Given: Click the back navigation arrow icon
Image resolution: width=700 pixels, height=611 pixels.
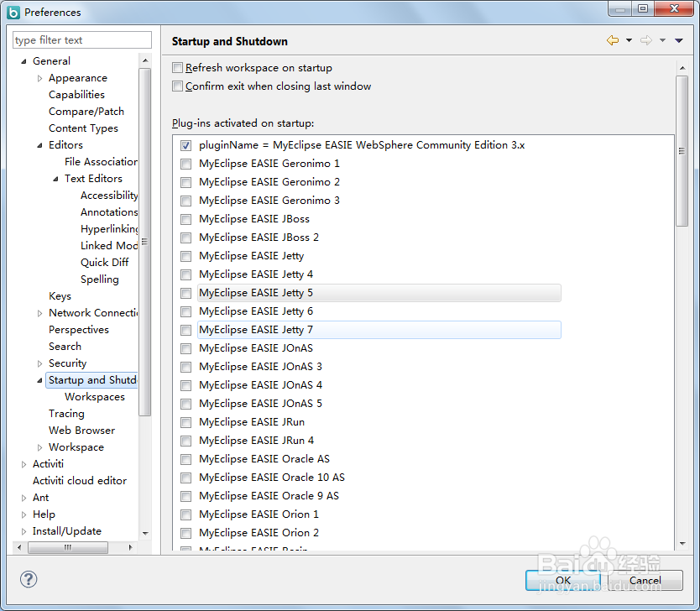Looking at the screenshot, I should click(613, 40).
